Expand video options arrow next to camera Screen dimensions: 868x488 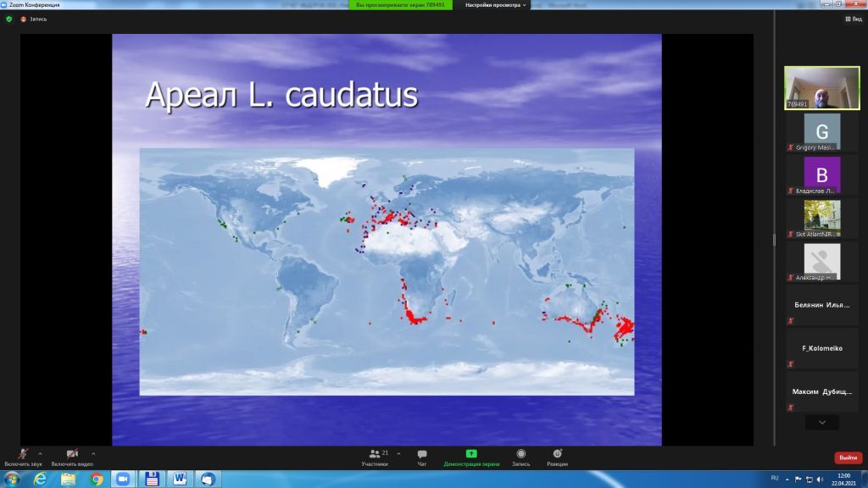pos(93,453)
